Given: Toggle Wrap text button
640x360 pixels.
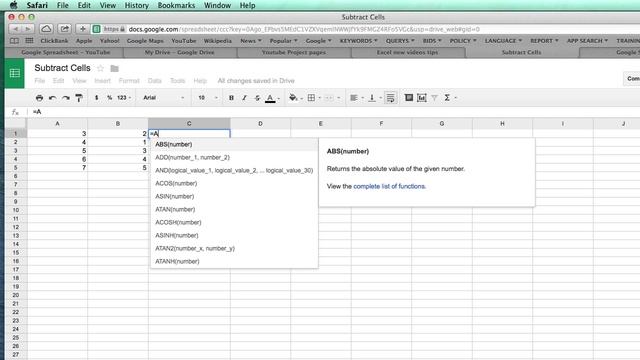Looking at the screenshot, I should pyautogui.click(x=390, y=98).
